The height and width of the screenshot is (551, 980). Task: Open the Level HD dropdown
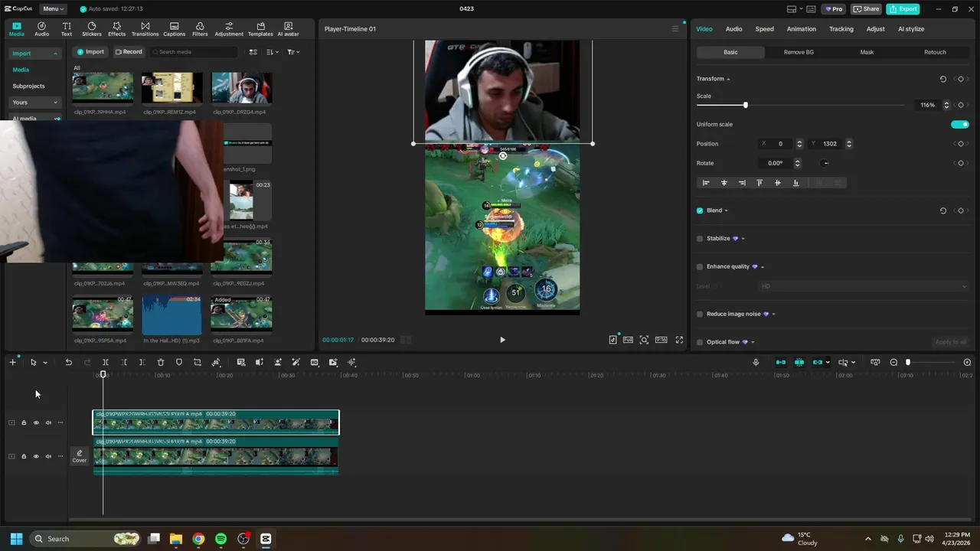tap(863, 286)
